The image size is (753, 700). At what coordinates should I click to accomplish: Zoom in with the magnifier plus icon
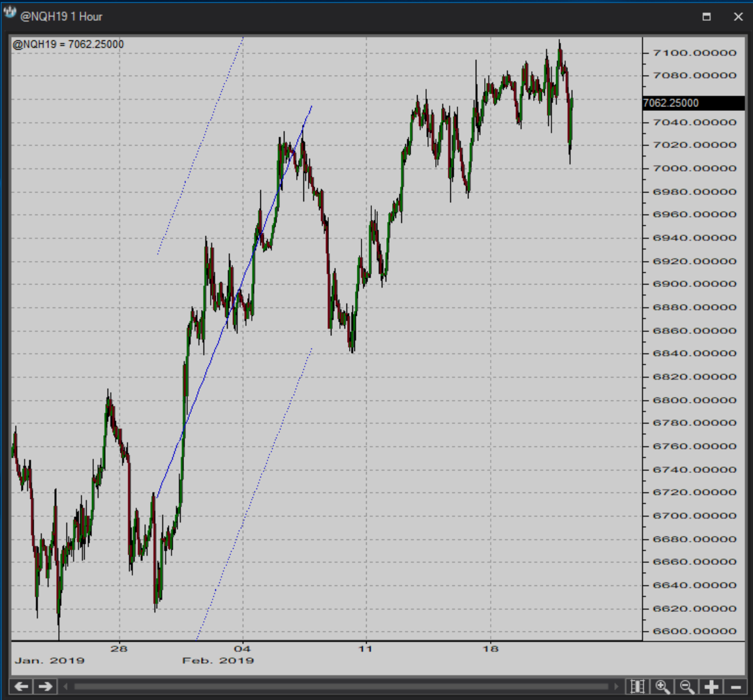coord(662,686)
